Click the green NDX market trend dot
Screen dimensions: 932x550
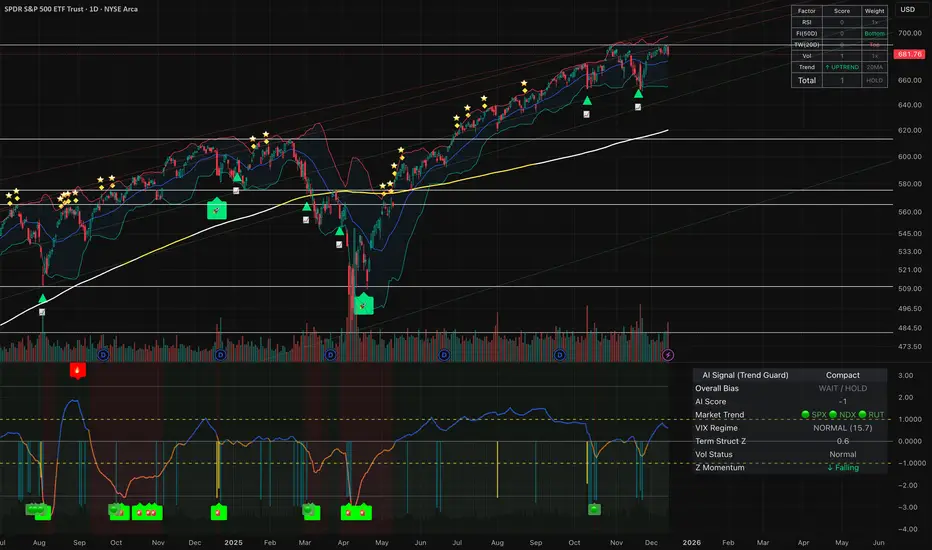(x=833, y=415)
